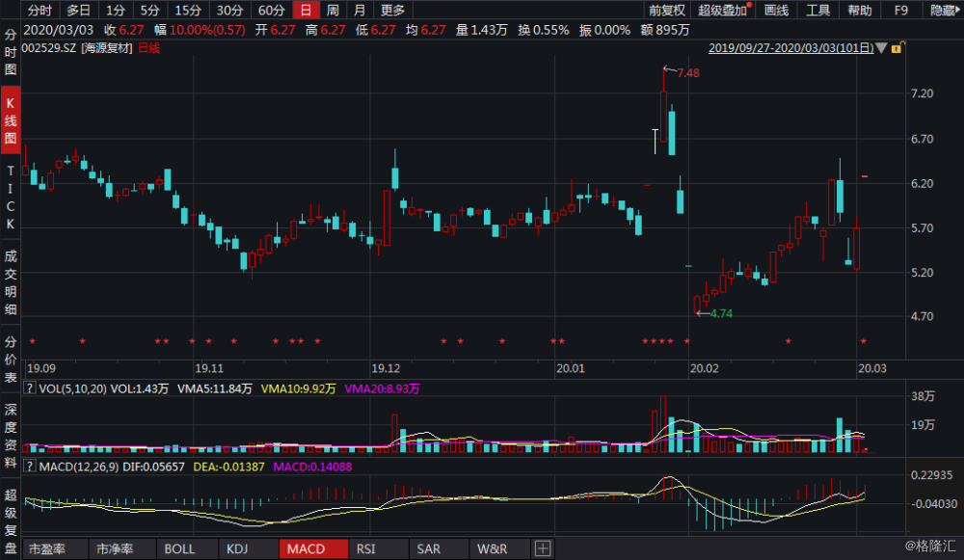Select the W&R indicator tab
This screenshot has height=560, width=964.
pos(493,549)
